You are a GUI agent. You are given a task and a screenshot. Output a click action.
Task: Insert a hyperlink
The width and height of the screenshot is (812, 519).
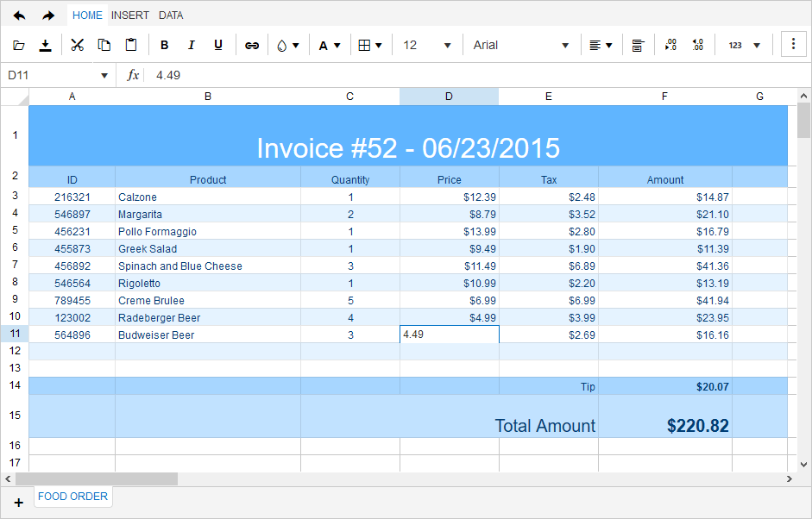[252, 44]
